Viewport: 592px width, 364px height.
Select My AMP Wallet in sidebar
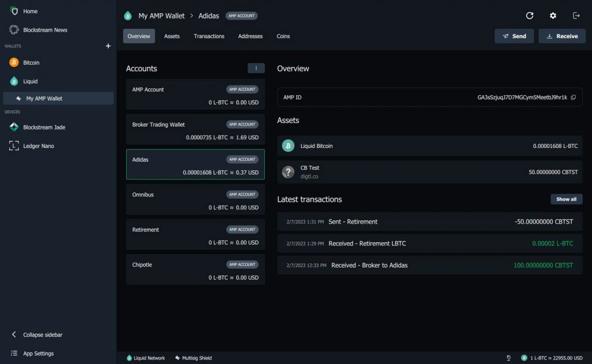[58, 98]
